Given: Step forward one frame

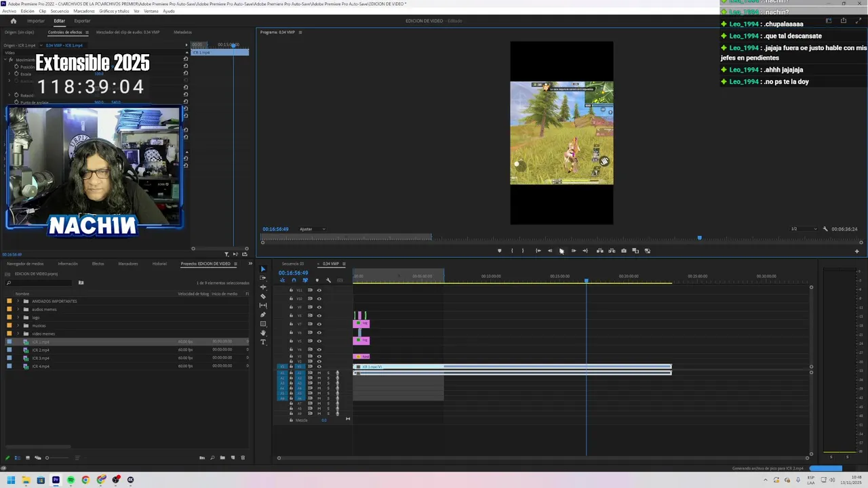Looking at the screenshot, I should [x=574, y=251].
